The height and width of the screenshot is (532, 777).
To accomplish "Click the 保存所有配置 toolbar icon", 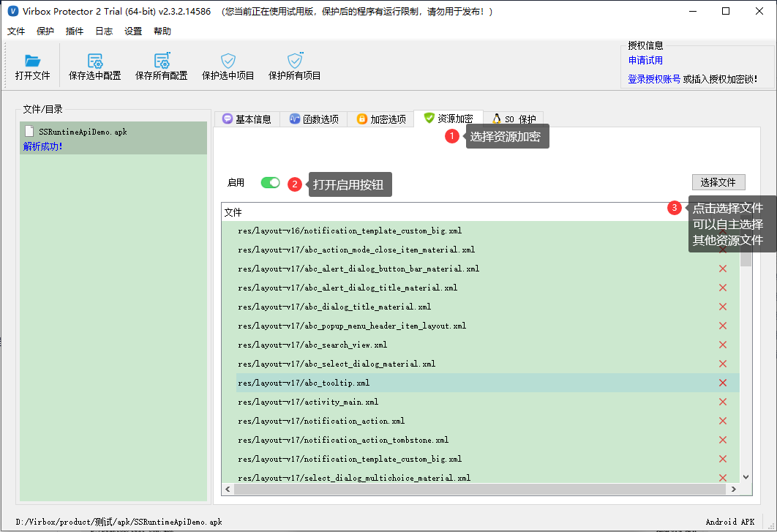I will coord(162,61).
